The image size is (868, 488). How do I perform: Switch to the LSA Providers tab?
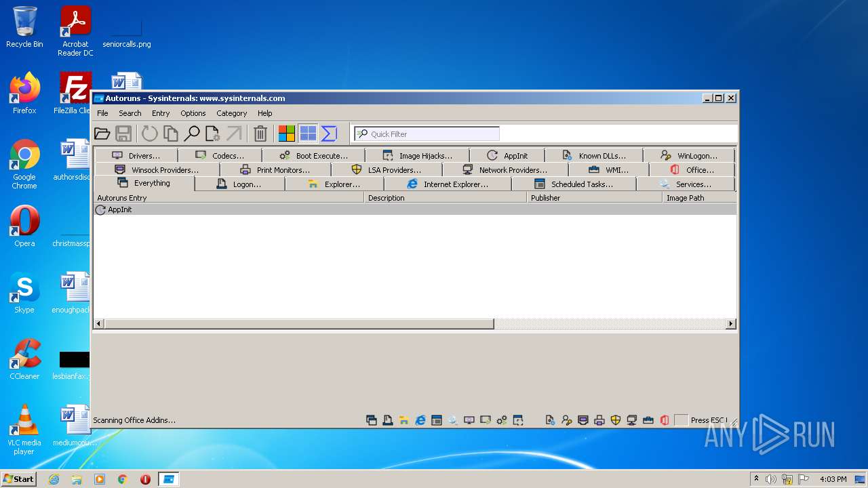(x=386, y=170)
